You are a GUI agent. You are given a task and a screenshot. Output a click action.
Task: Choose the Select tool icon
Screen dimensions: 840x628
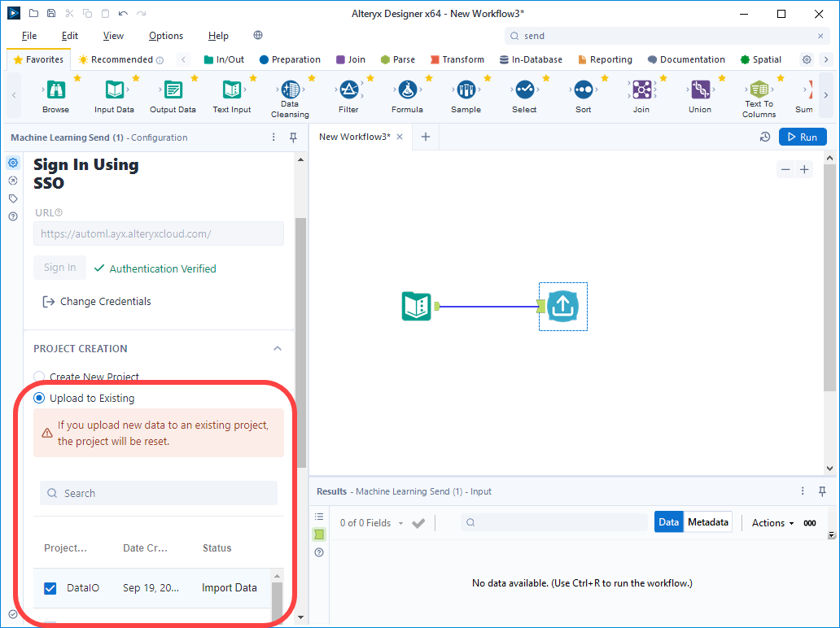pyautogui.click(x=524, y=89)
